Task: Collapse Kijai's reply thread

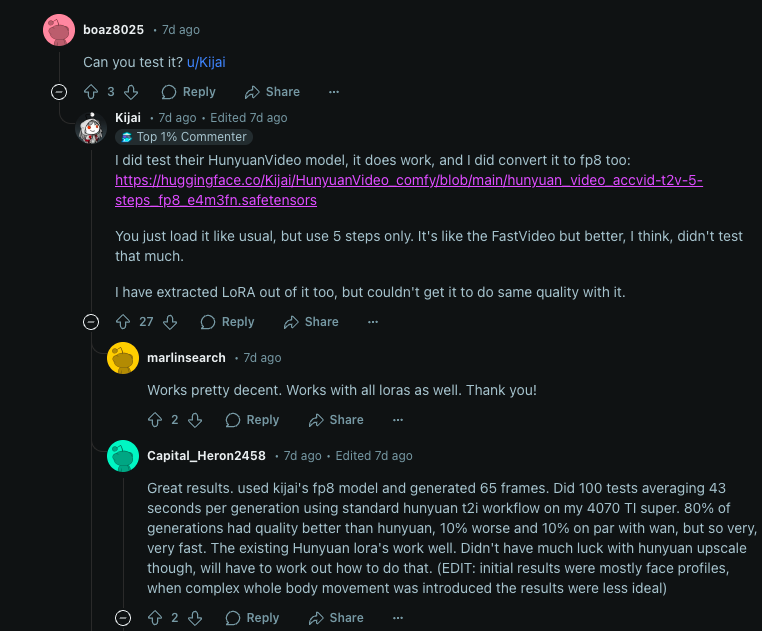Action: (x=91, y=322)
